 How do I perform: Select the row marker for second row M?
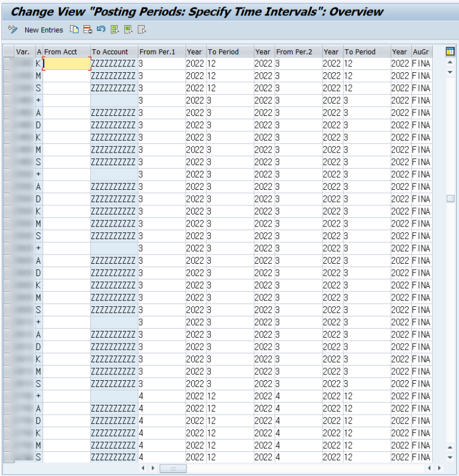[9, 76]
